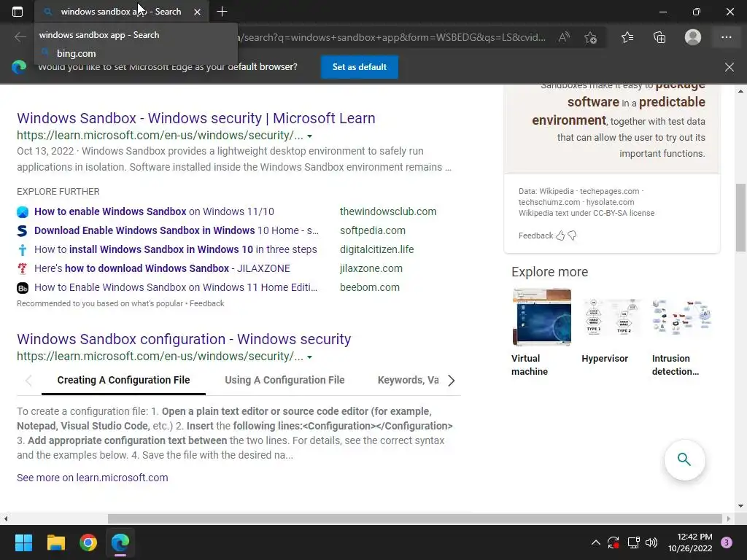Click the vertical scrollbar thumb

(x=740, y=217)
